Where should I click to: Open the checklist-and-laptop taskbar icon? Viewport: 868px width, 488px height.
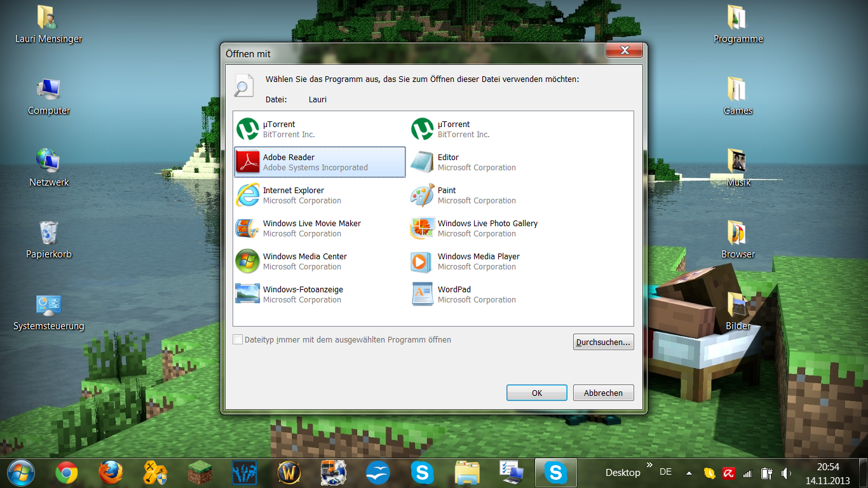[511, 473]
